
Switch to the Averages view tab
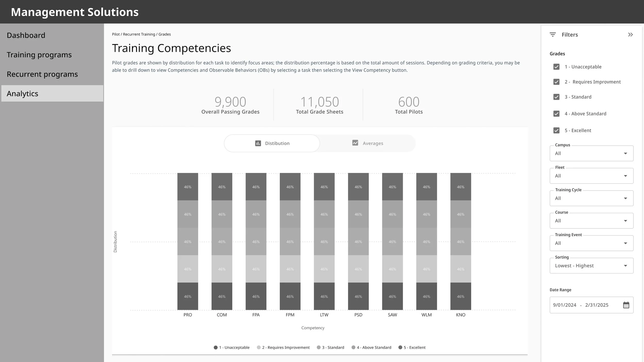coord(368,143)
